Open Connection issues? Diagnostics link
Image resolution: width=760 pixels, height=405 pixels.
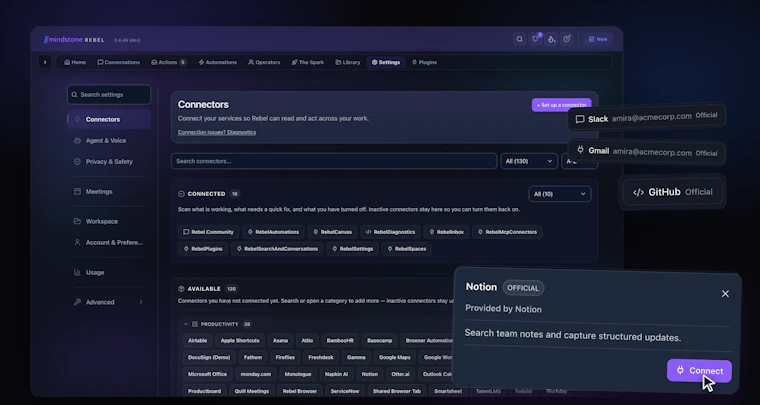[x=217, y=132]
